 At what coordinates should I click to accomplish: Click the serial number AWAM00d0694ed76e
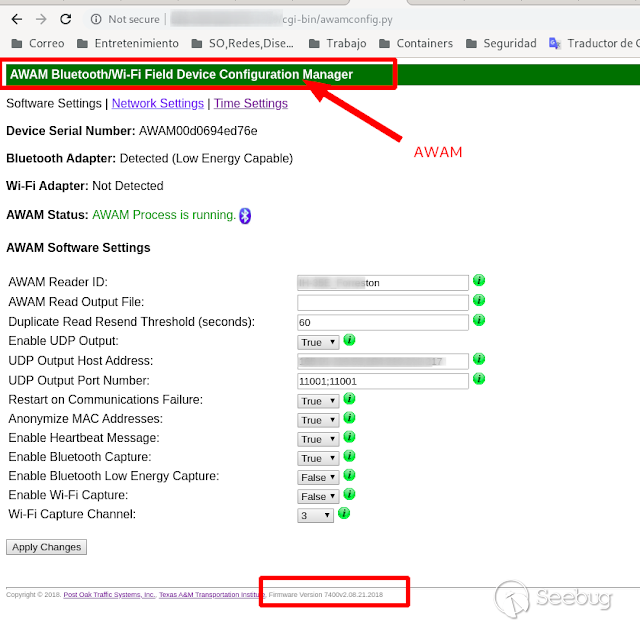(x=198, y=131)
